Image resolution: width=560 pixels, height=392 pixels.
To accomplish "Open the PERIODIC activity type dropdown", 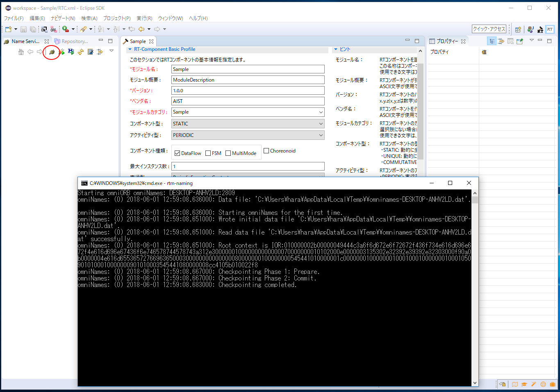I will point(248,135).
